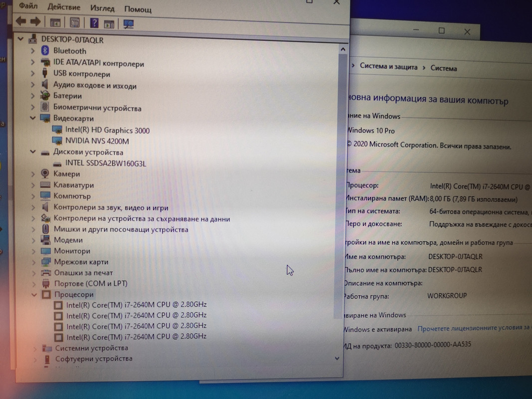Open the Файл menu
Screen dimensions: 532x399
tap(28, 6)
